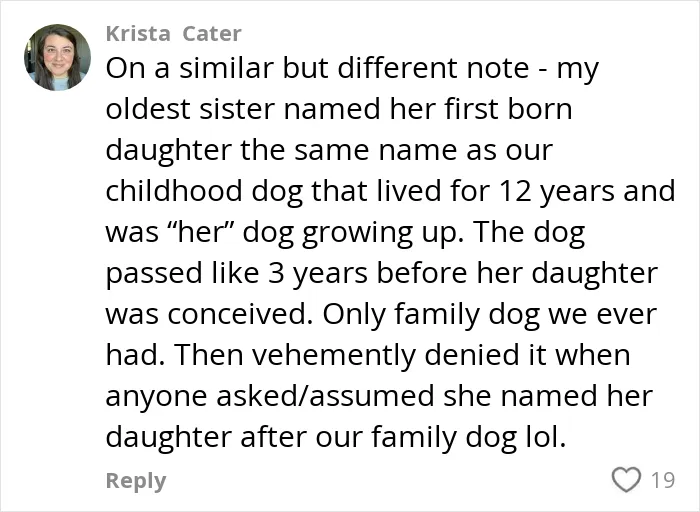
Task: Like the comment with the heart icon
Action: tap(626, 480)
